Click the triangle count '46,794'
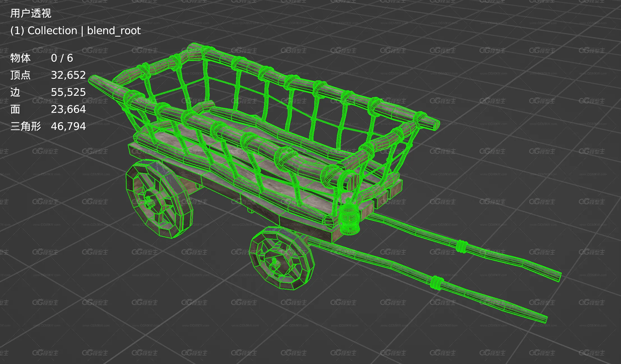The width and height of the screenshot is (621, 364). 68,126
